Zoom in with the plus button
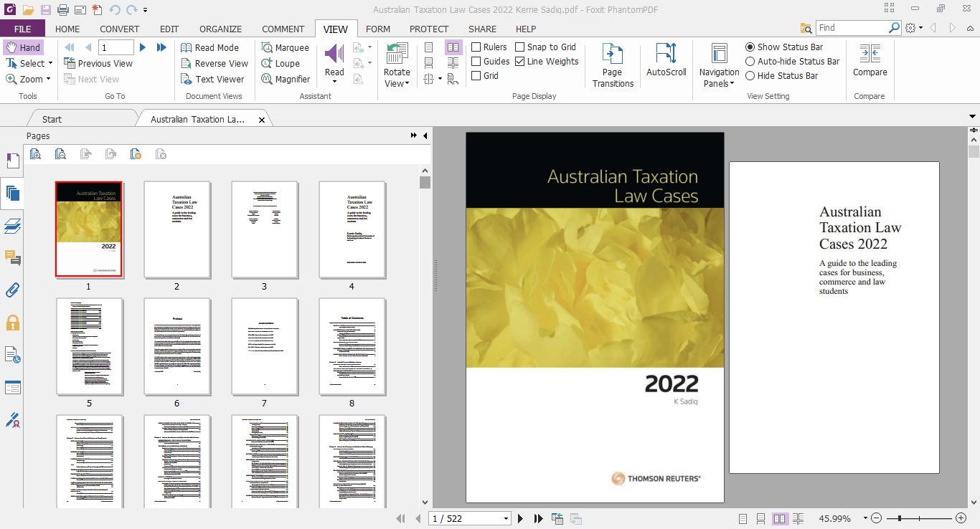The width and height of the screenshot is (980, 529). tap(961, 518)
